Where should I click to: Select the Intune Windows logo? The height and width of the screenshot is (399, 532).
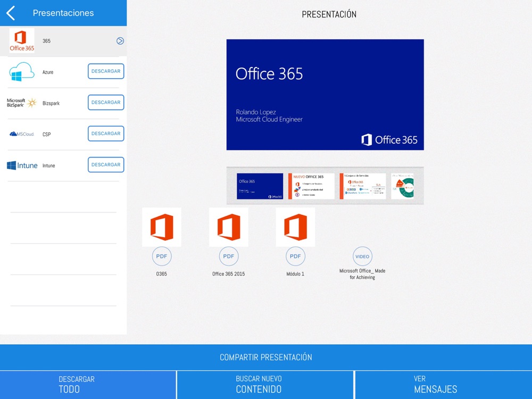point(22,165)
